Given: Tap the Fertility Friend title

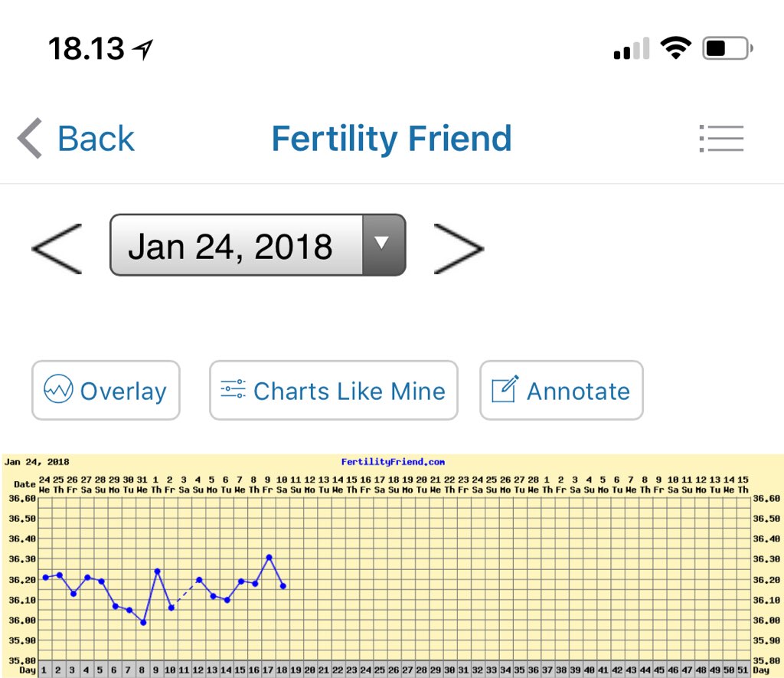Looking at the screenshot, I should coord(391,139).
